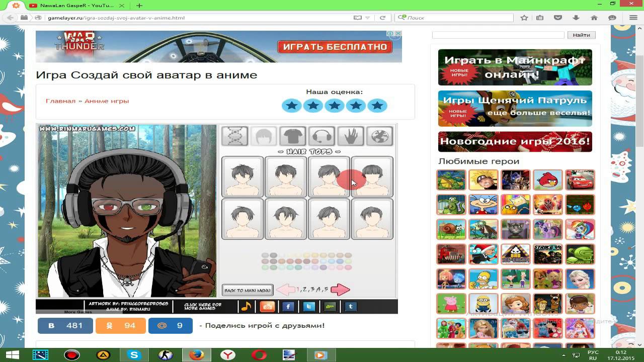Image resolution: width=644 pixels, height=362 pixels.
Task: Go to the Firefox home page
Action: coord(594,18)
